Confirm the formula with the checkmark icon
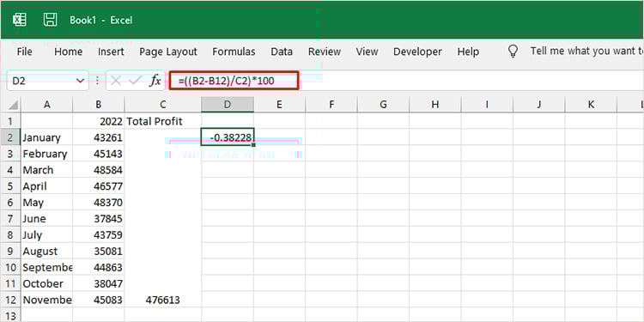The image size is (644, 322). coord(135,81)
